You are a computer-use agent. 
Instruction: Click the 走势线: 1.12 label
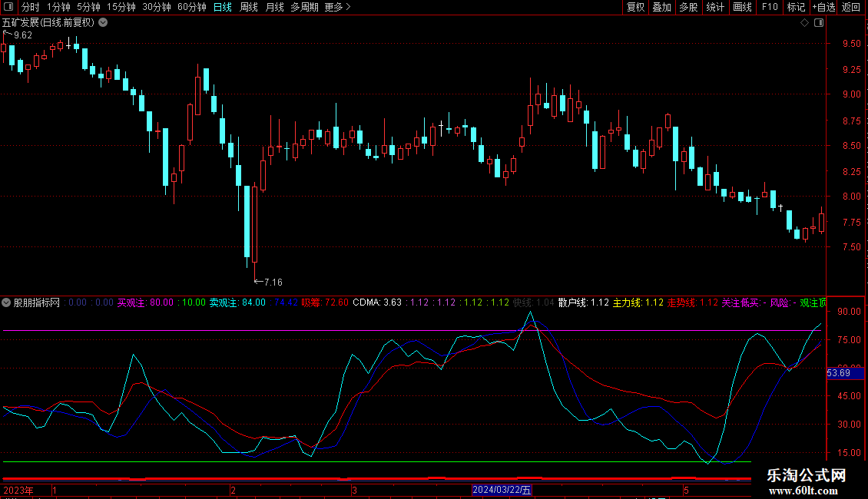(693, 302)
